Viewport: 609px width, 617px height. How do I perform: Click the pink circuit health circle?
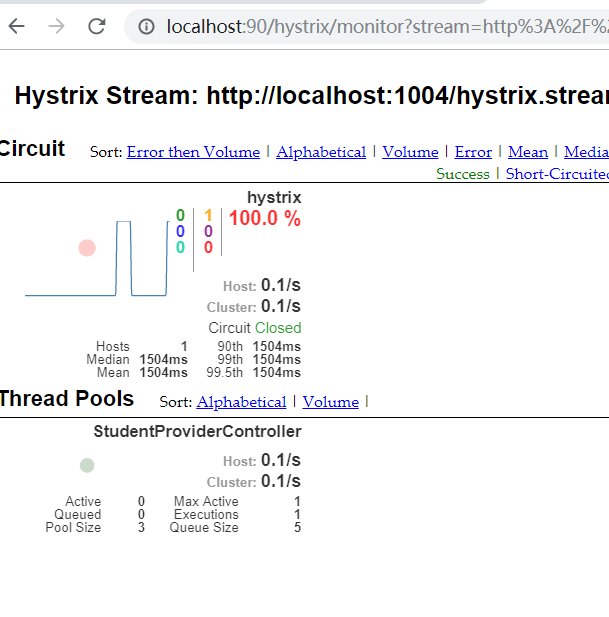(x=87, y=248)
